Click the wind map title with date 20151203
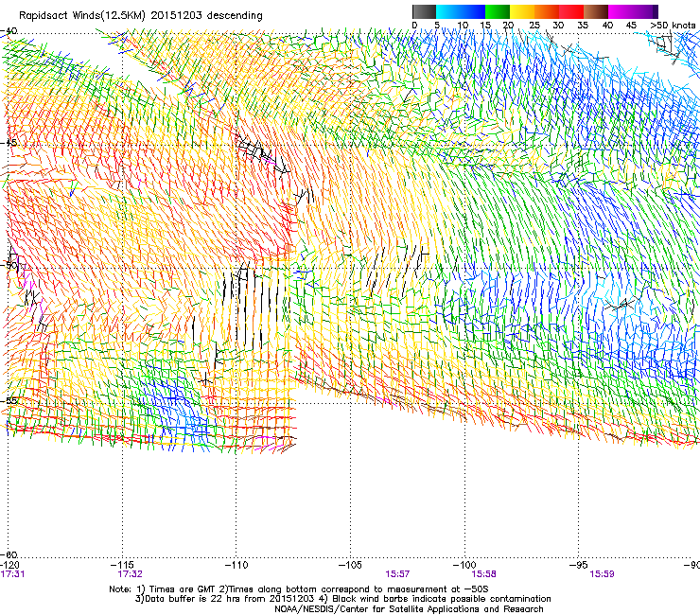This screenshot has height=615, width=700. 141,15
